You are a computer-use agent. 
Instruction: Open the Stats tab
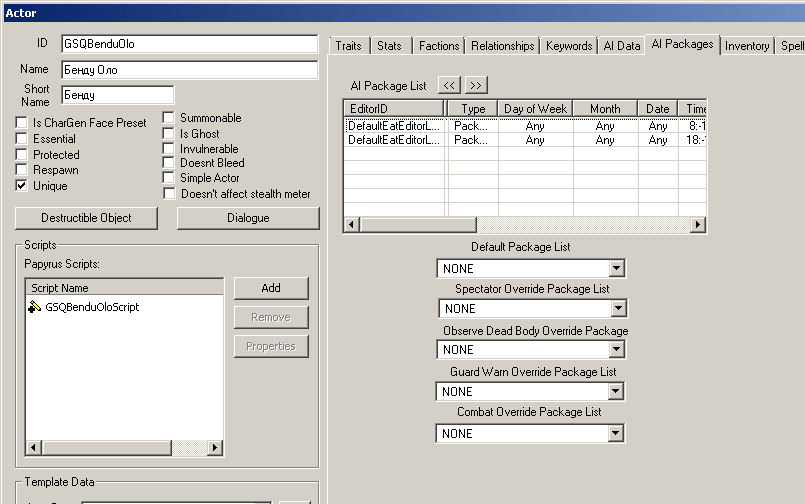(390, 46)
